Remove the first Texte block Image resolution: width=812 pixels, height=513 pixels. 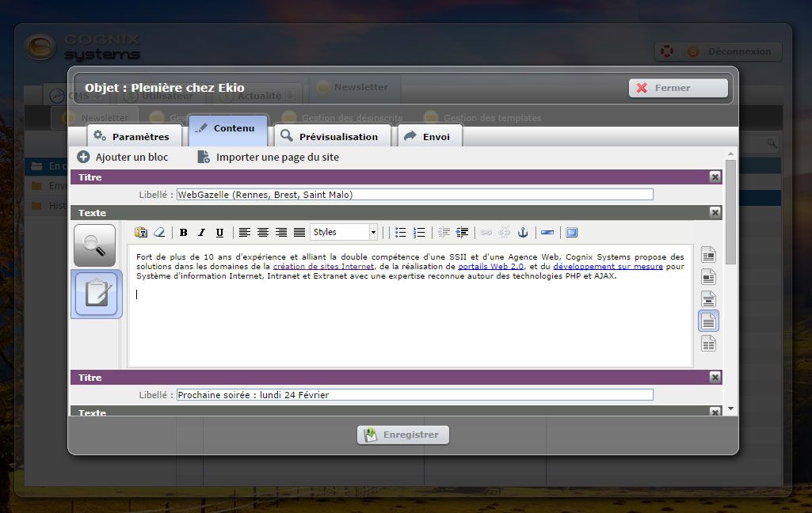715,212
